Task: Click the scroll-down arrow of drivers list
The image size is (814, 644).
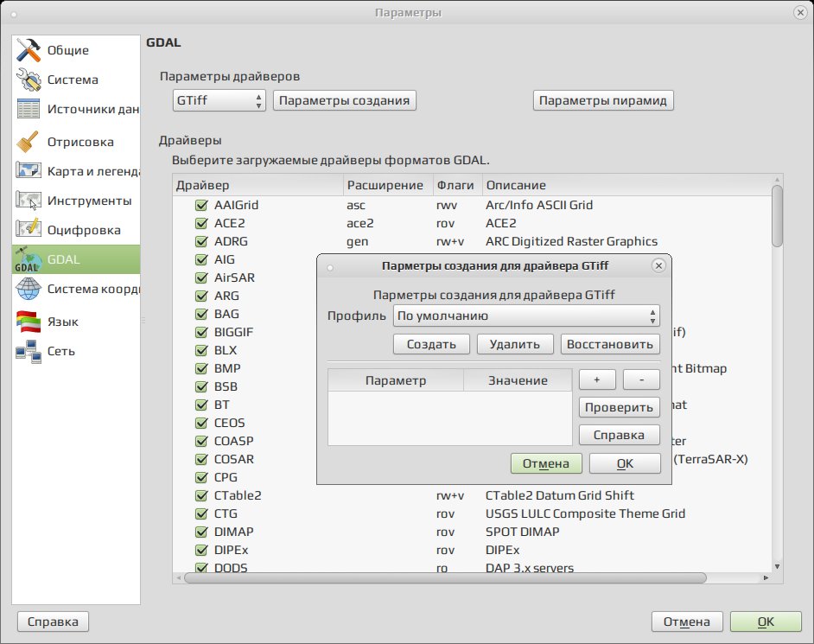Action: coord(777,566)
